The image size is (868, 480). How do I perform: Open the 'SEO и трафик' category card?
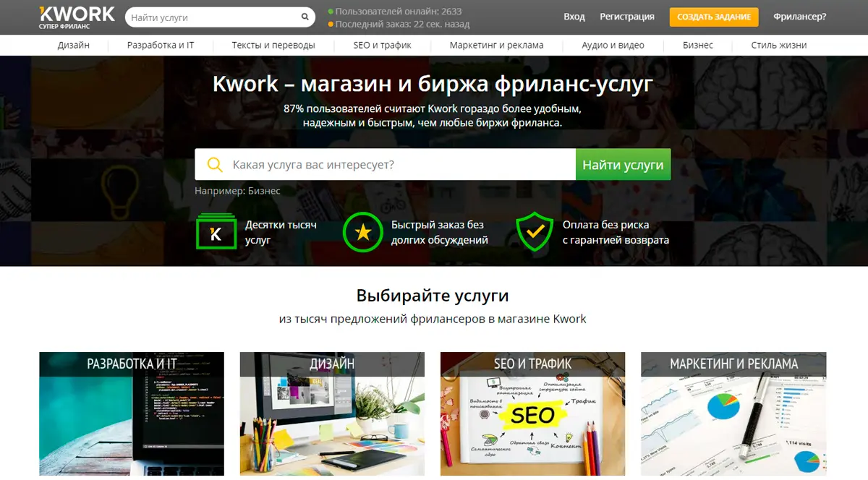(x=532, y=413)
